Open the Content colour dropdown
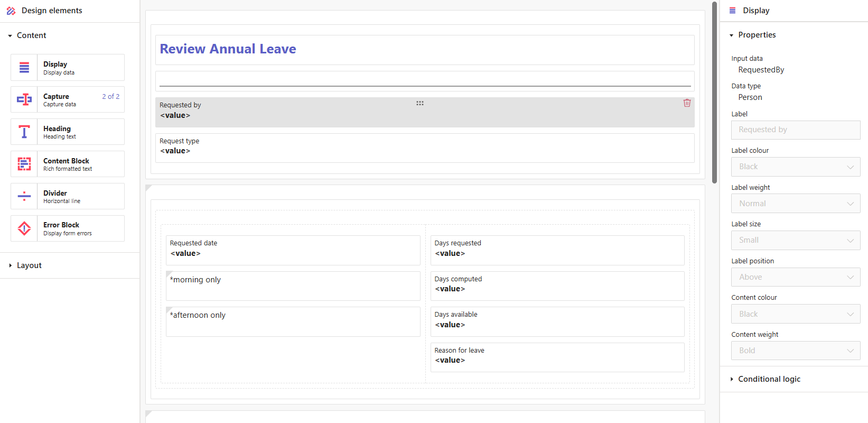This screenshot has width=868, height=423. (795, 314)
